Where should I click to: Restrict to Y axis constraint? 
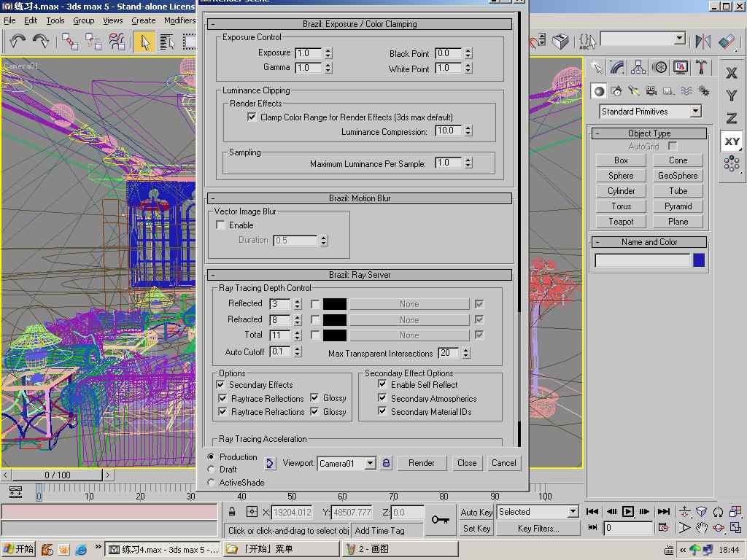(731, 96)
